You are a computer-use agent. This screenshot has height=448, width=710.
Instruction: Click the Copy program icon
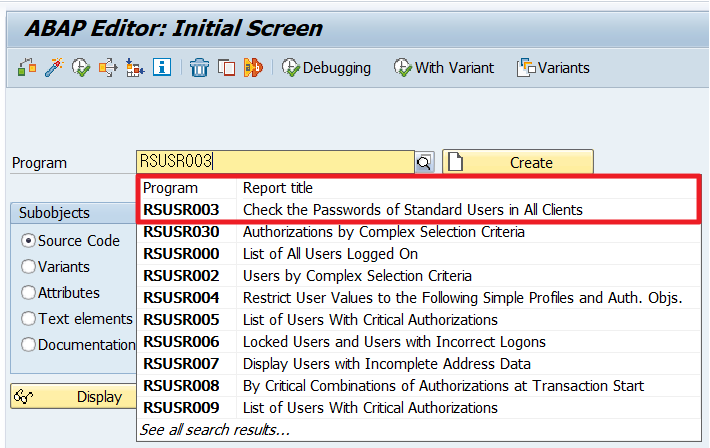[226, 68]
